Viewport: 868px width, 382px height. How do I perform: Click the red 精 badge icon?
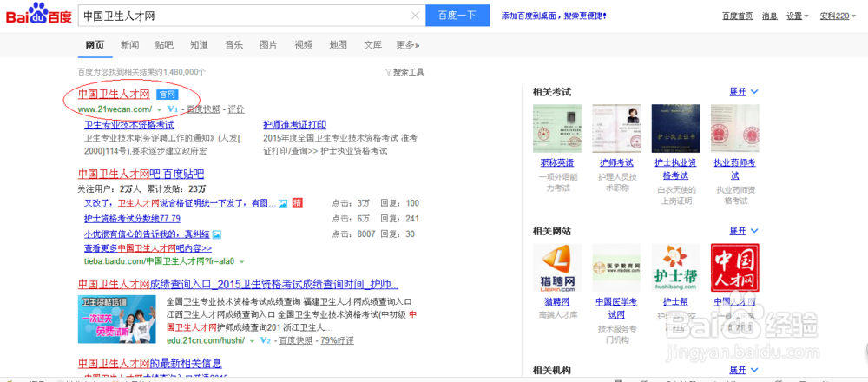pos(297,202)
